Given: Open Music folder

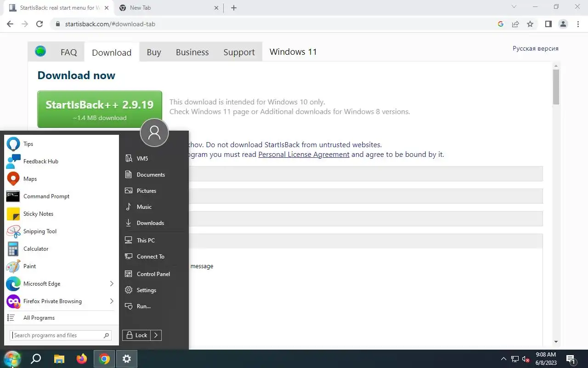Looking at the screenshot, I should (x=154, y=207).
